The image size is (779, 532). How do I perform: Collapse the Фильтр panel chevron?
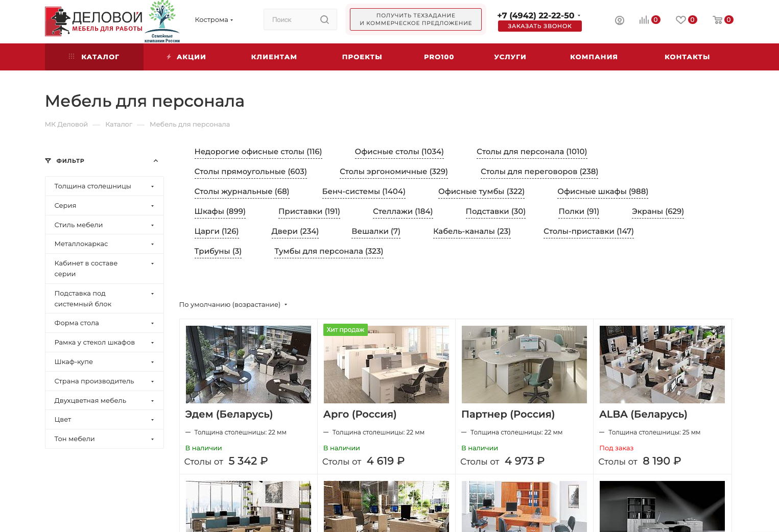156,161
